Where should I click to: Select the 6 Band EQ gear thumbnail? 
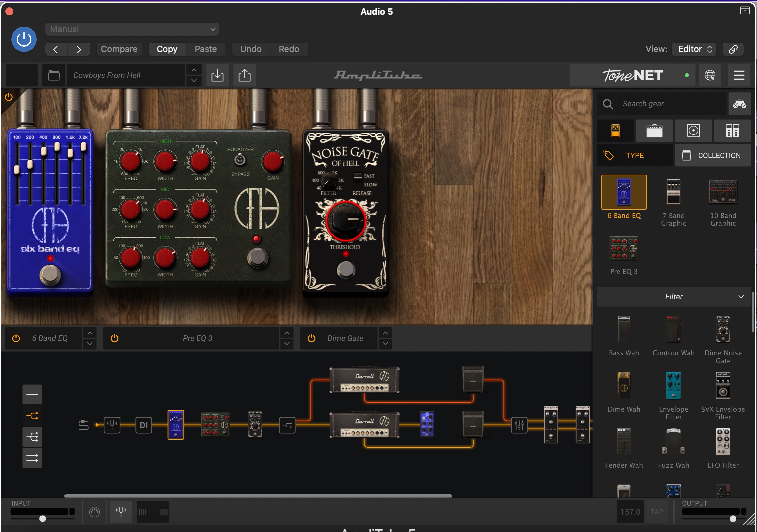624,192
